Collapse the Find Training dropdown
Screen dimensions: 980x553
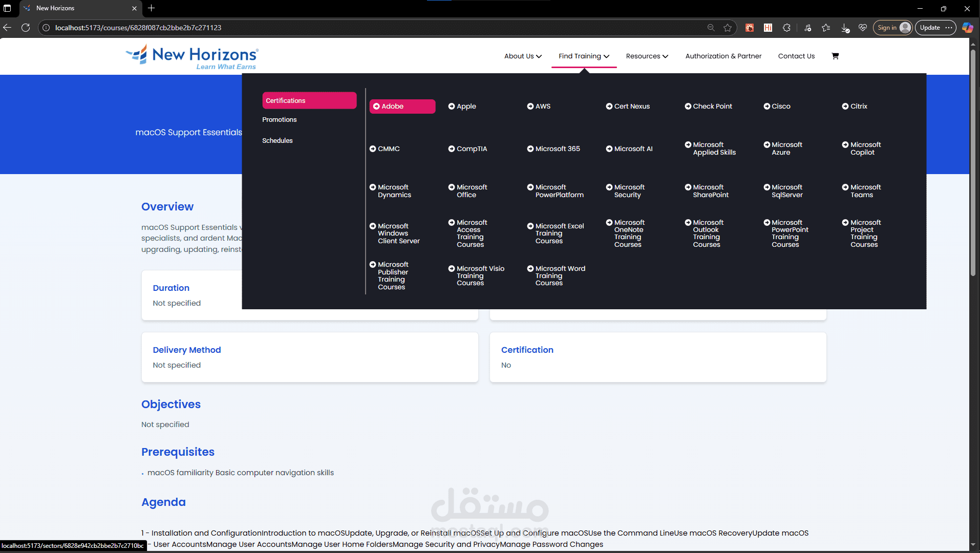[584, 56]
